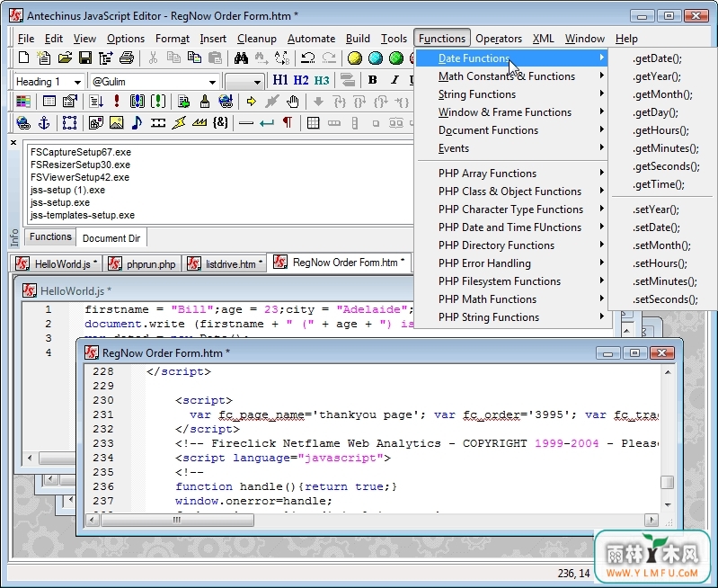Toggle the hand breakpoint icon
The image size is (718, 588).
point(292,102)
